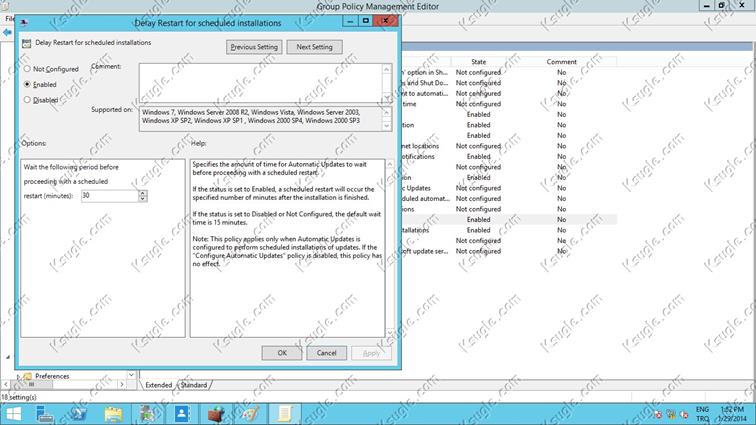The height and width of the screenshot is (425, 756).
Task: Click the Cancel button
Action: (326, 353)
